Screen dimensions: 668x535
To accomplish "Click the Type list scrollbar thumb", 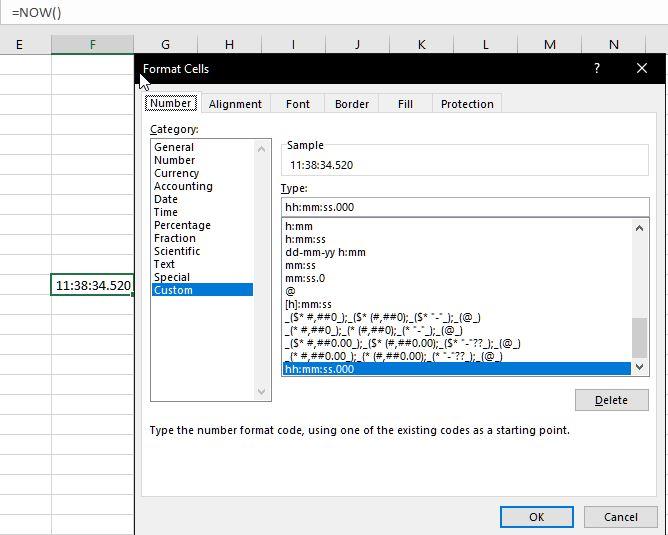I will point(639,338).
